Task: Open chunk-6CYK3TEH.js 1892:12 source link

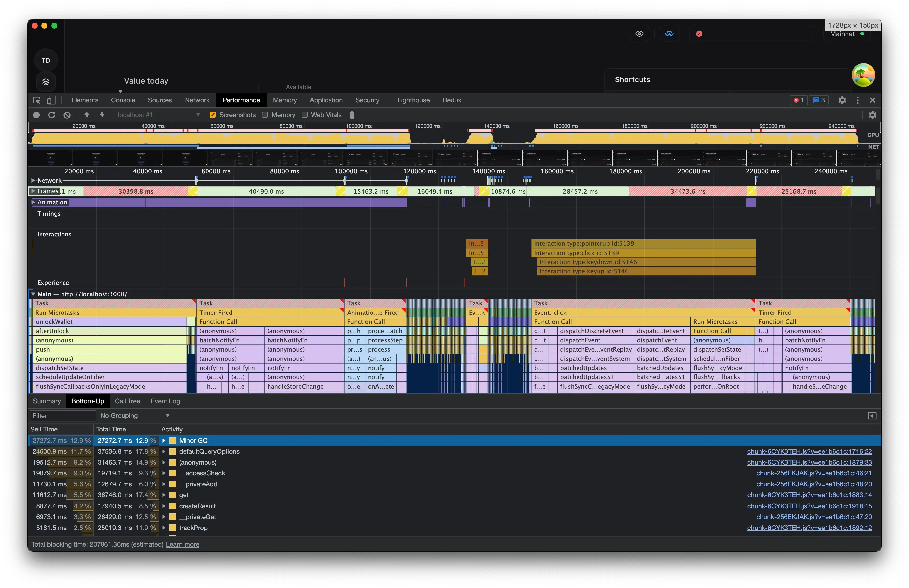Action: 809,528
